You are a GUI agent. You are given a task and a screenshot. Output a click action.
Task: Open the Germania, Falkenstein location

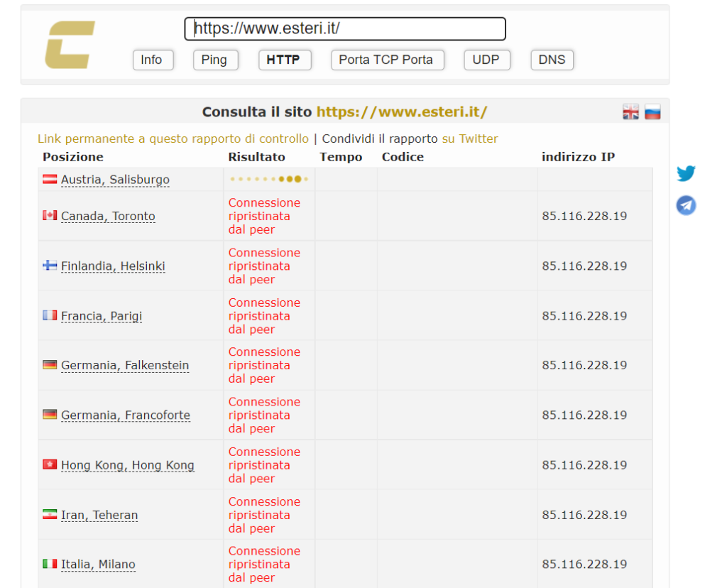point(125,366)
